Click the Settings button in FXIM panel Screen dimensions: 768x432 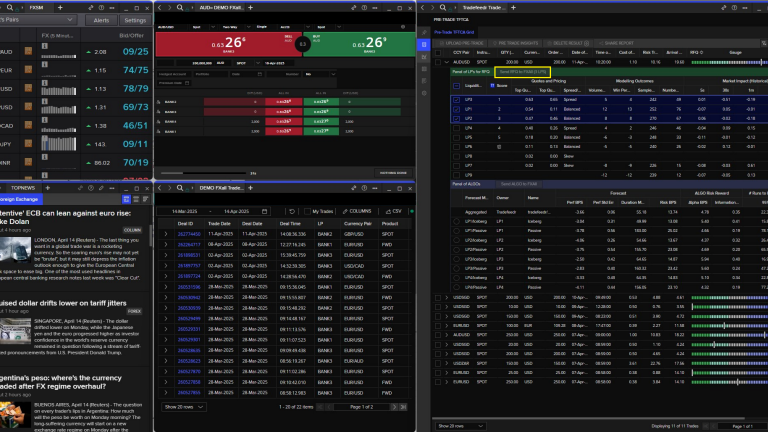click(x=134, y=19)
